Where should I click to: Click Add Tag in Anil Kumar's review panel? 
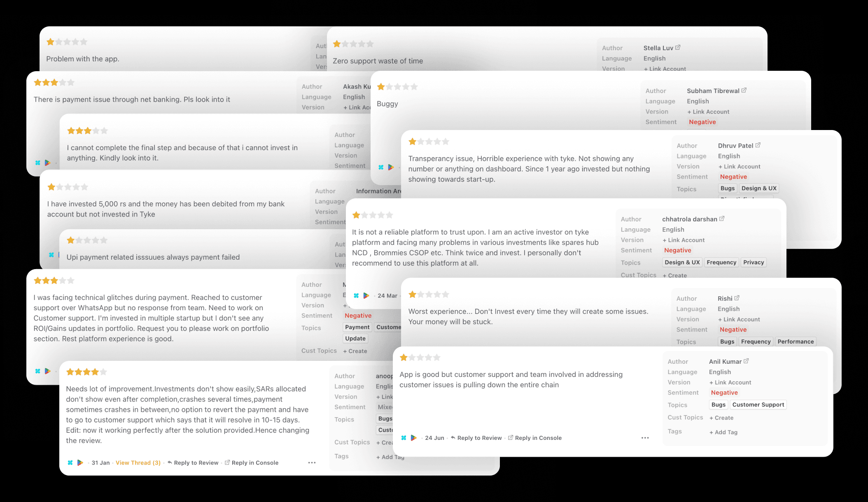click(723, 432)
